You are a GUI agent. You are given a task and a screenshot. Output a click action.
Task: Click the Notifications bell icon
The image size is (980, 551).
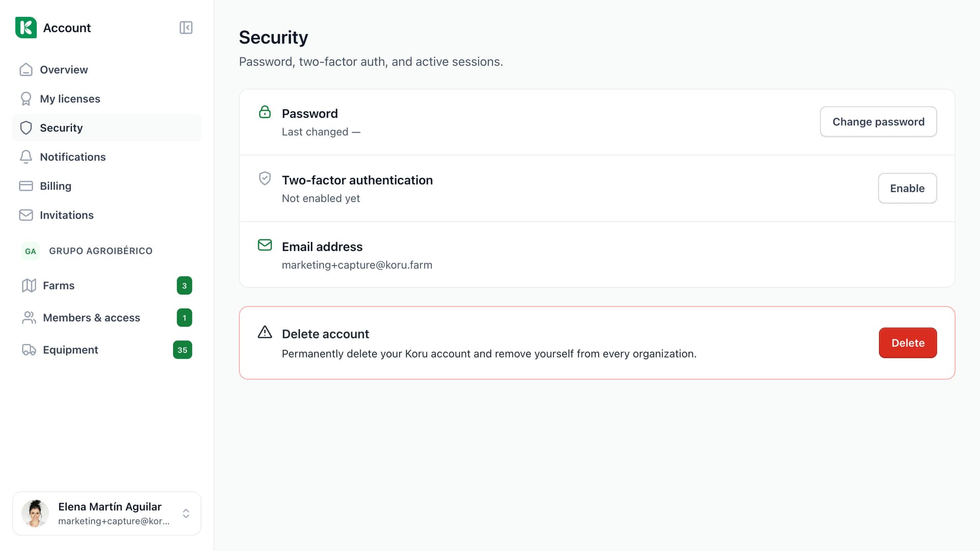pos(26,157)
